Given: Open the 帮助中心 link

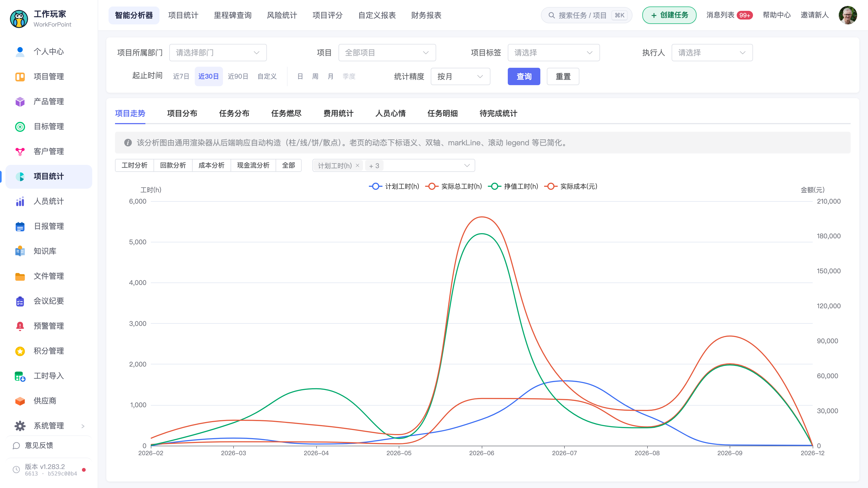Looking at the screenshot, I should click(x=776, y=15).
